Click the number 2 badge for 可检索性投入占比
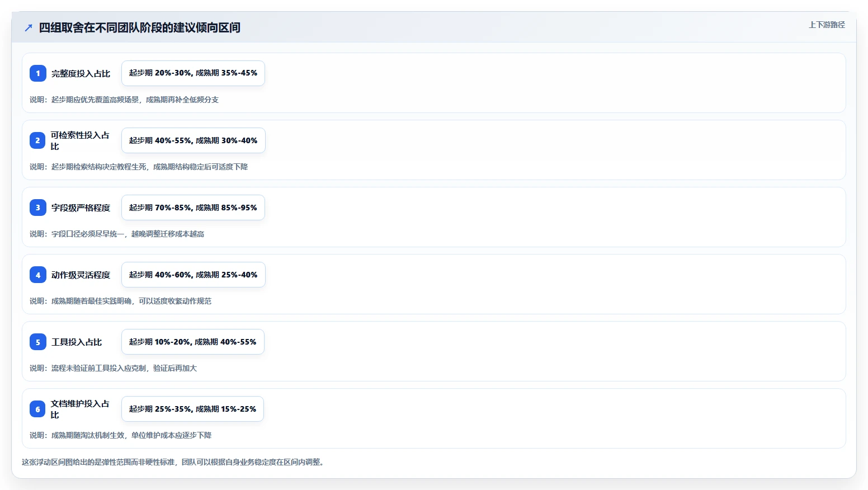The image size is (868, 490). (x=38, y=140)
